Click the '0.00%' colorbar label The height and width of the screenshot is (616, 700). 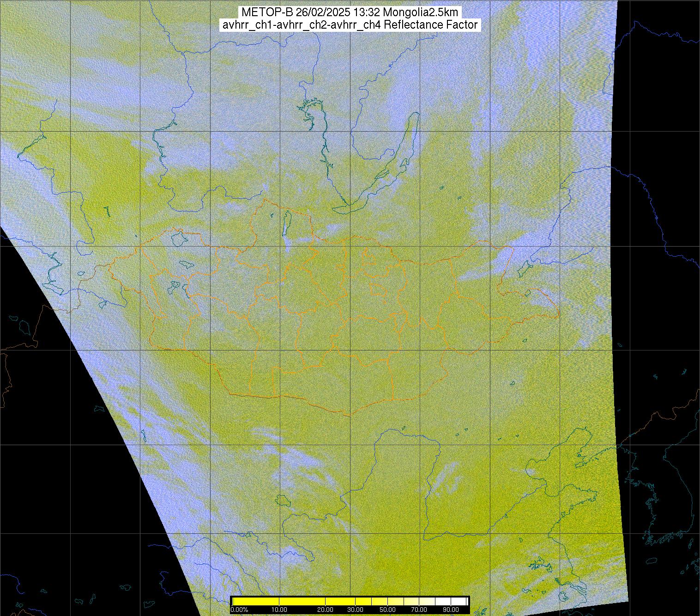coord(239,610)
